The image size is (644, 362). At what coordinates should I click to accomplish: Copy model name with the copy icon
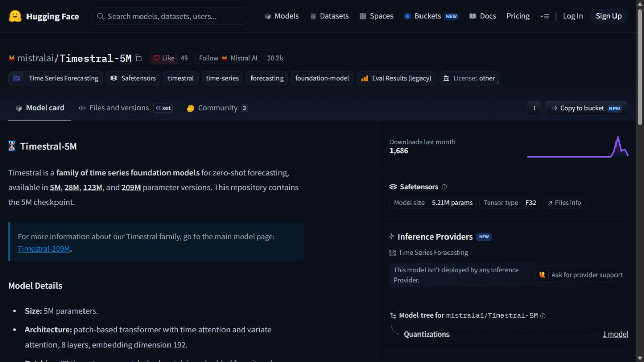[138, 58]
